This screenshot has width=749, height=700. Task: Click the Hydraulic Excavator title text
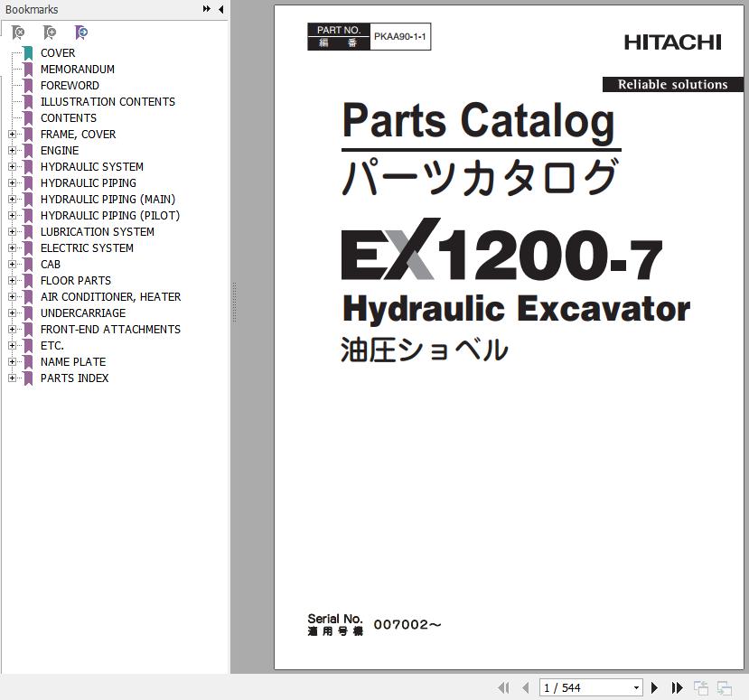[517, 309]
